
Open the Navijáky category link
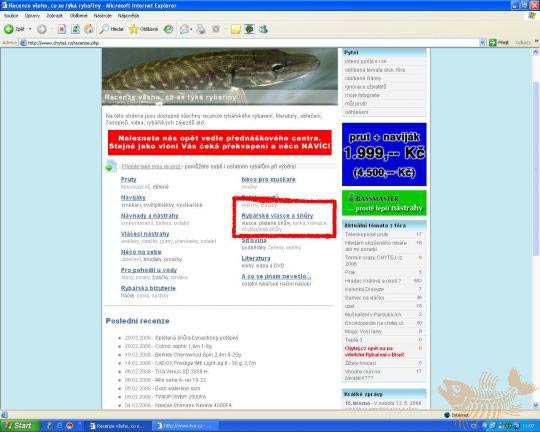pyautogui.click(x=133, y=198)
